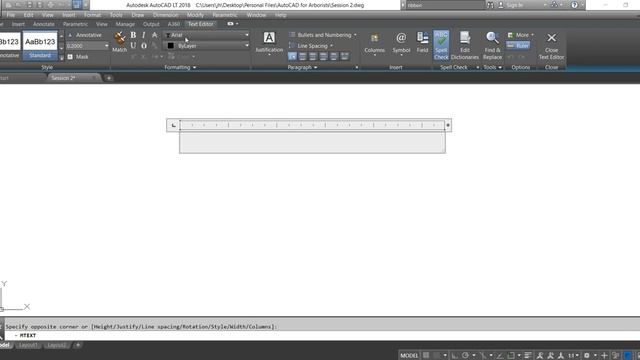This screenshot has width=640, height=360.
Task: Click the Help question mark icon
Action: click(x=574, y=5)
